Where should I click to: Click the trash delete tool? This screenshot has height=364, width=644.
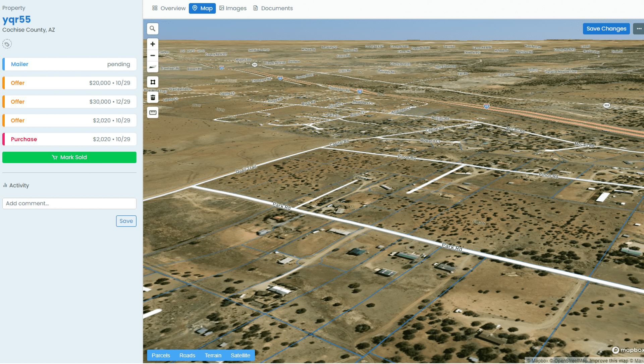[x=153, y=97]
